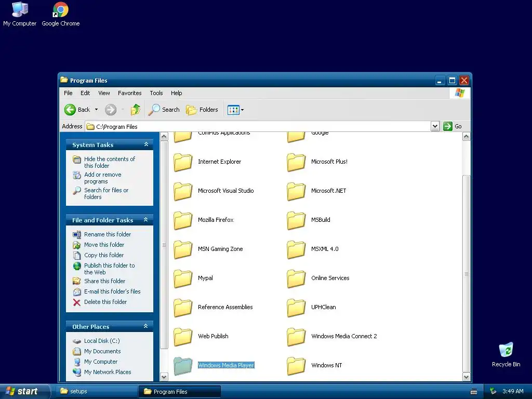Click Publish this folder to the Web
Screen dimensions: 532x399
[x=109, y=269]
